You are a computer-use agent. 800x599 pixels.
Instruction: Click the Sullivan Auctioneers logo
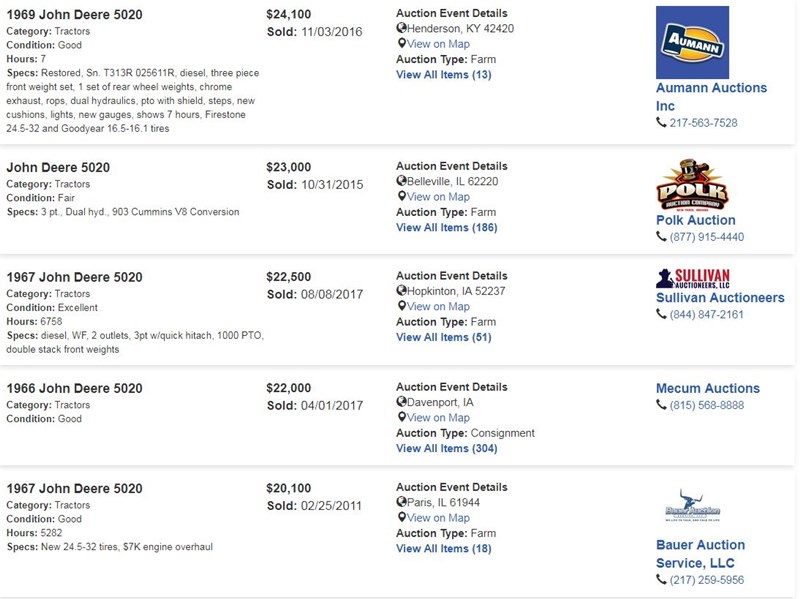pos(693,279)
